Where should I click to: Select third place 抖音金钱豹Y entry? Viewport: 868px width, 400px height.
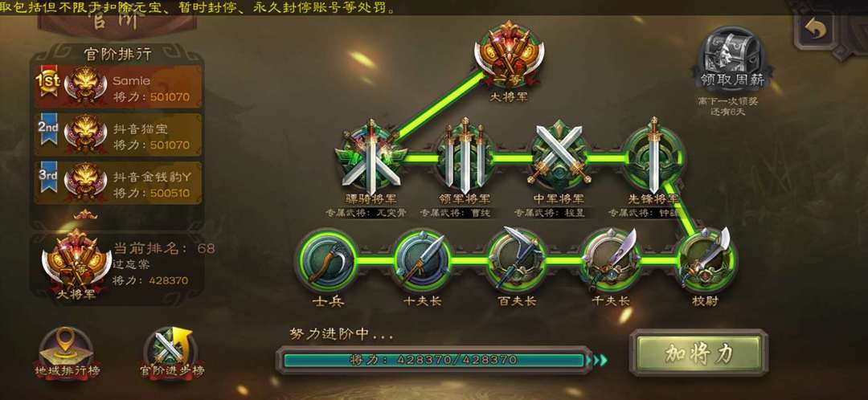[x=118, y=183]
